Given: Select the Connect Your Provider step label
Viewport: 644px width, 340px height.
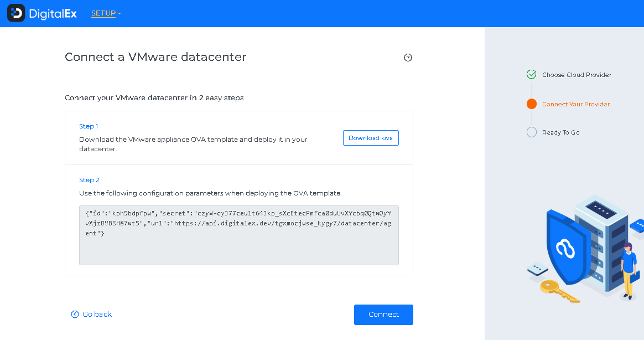Looking at the screenshot, I should [x=576, y=105].
